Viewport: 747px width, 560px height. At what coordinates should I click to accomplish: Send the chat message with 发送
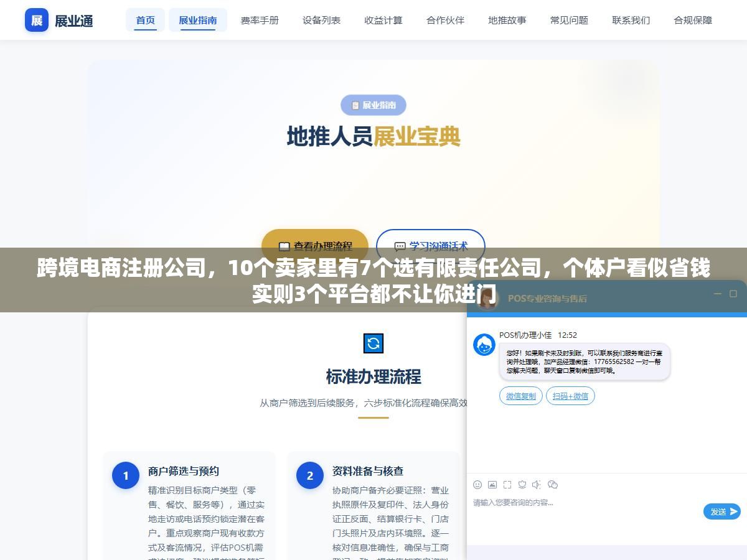coord(722,511)
